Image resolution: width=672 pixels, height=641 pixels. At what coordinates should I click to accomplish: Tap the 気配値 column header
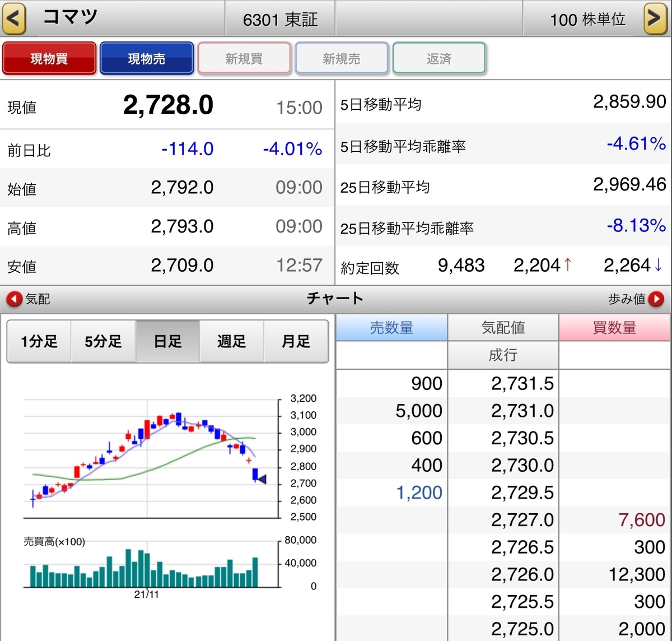click(503, 328)
